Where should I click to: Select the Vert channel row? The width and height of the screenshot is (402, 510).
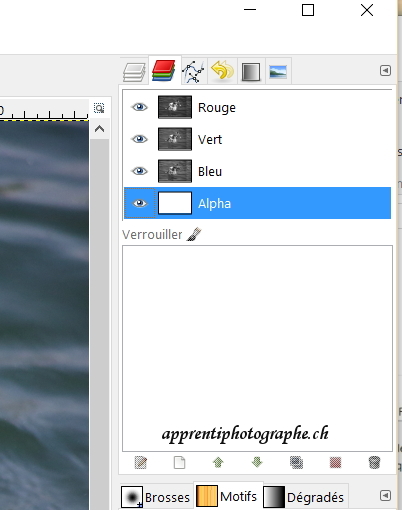(257, 139)
